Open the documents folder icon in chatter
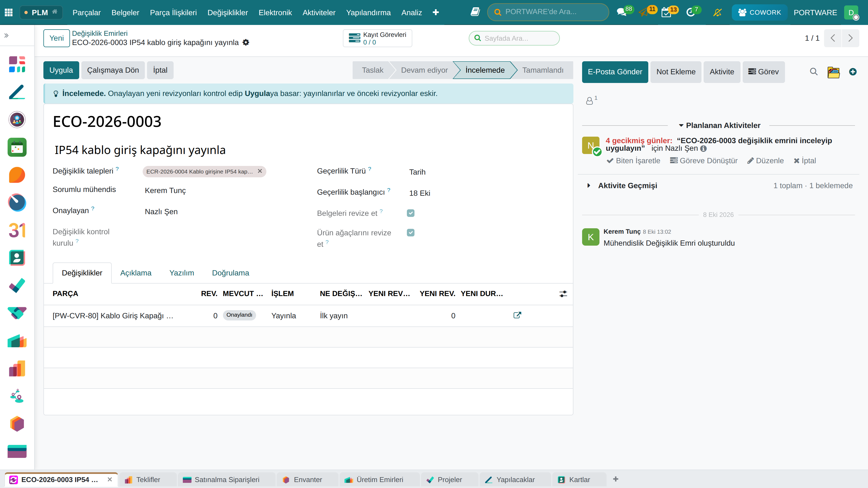The height and width of the screenshot is (488, 868). pos(833,72)
